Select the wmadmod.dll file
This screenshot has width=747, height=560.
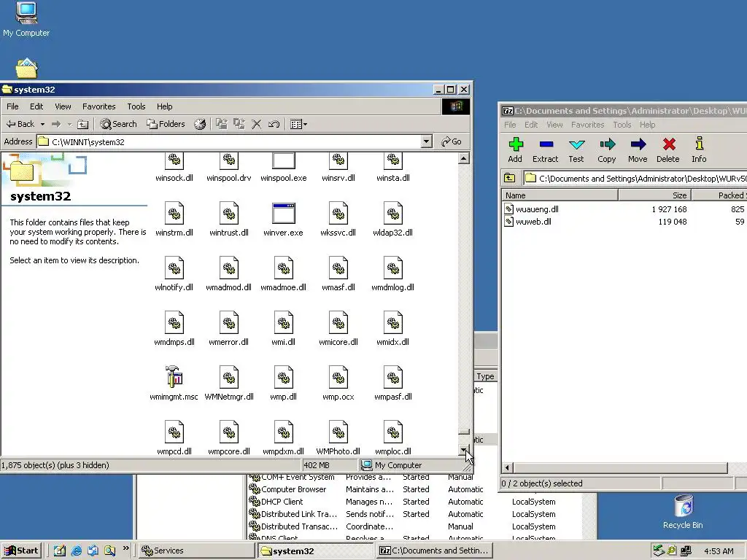point(228,274)
